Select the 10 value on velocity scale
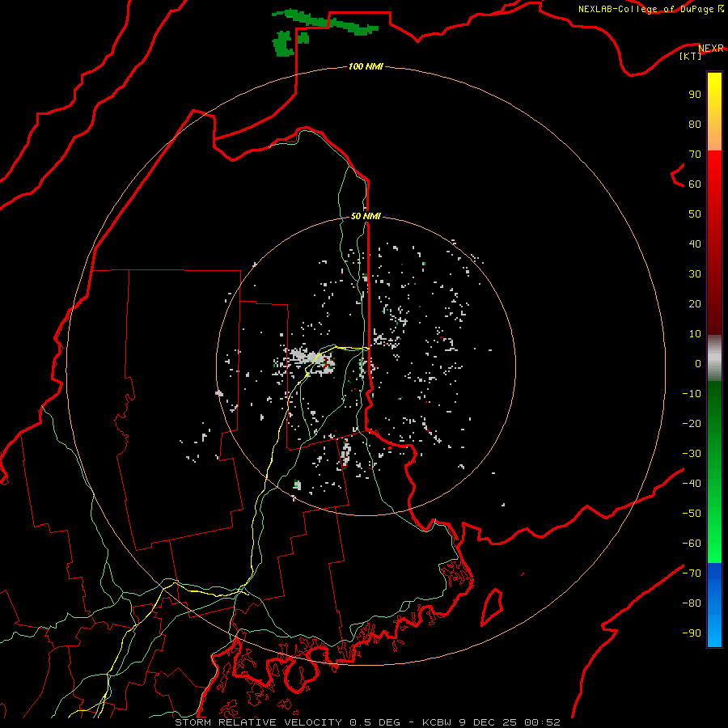The width and height of the screenshot is (728, 728). [x=695, y=334]
